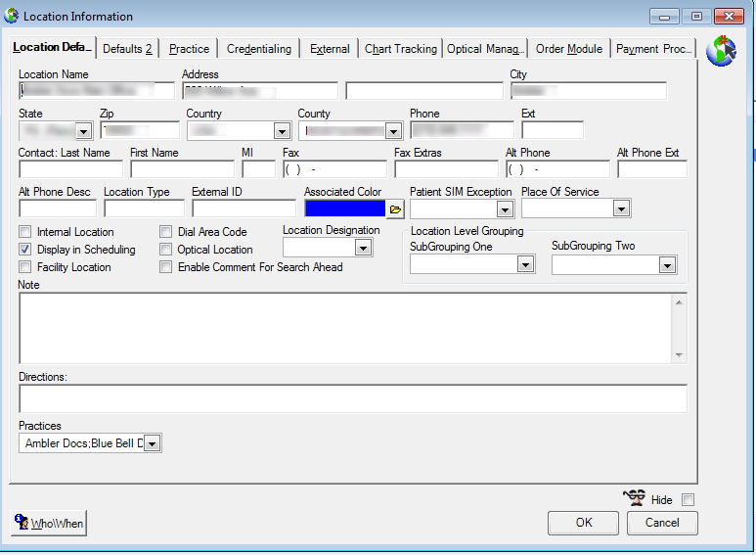Open the State dropdown

(84, 131)
